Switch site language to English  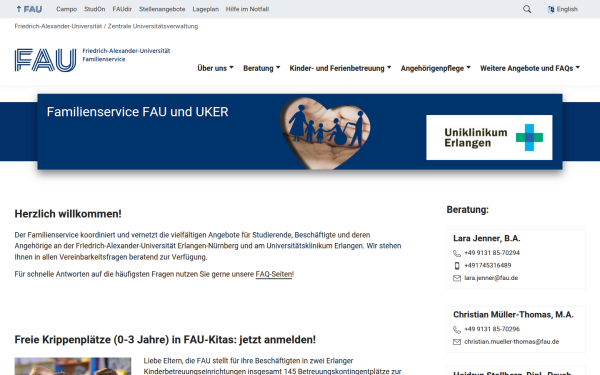tap(567, 9)
